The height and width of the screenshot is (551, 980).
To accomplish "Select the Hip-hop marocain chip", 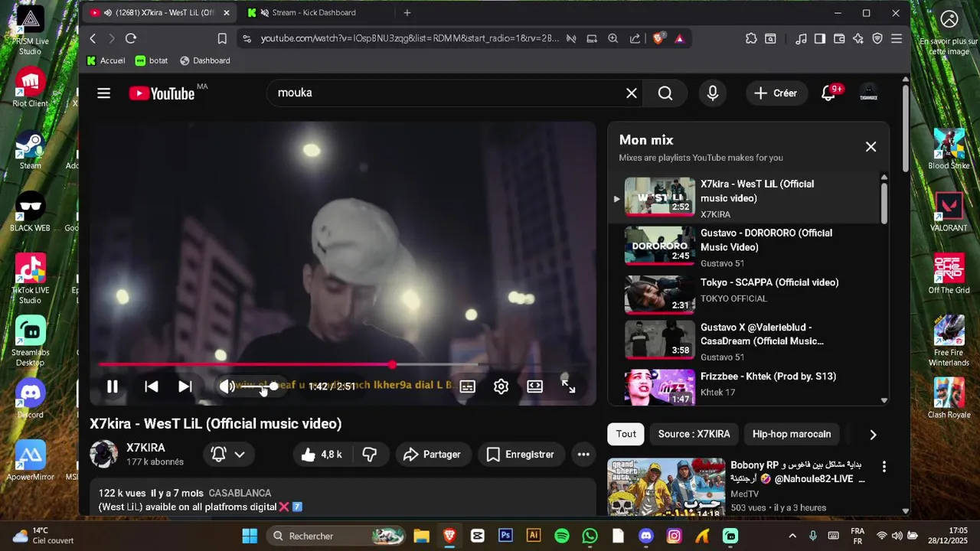I will coord(792,434).
